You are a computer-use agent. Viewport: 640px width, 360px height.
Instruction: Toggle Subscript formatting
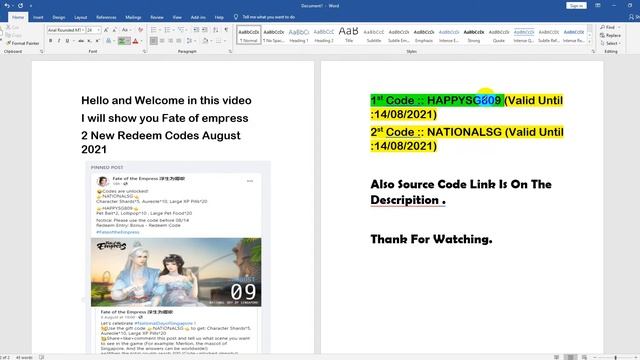click(89, 41)
